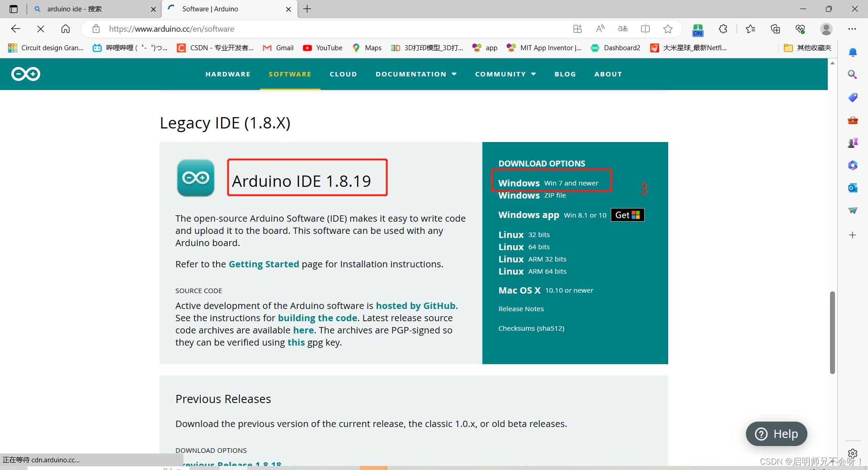Close the 'Software | Arduino' tab
The height and width of the screenshot is (470, 868).
[x=288, y=9]
